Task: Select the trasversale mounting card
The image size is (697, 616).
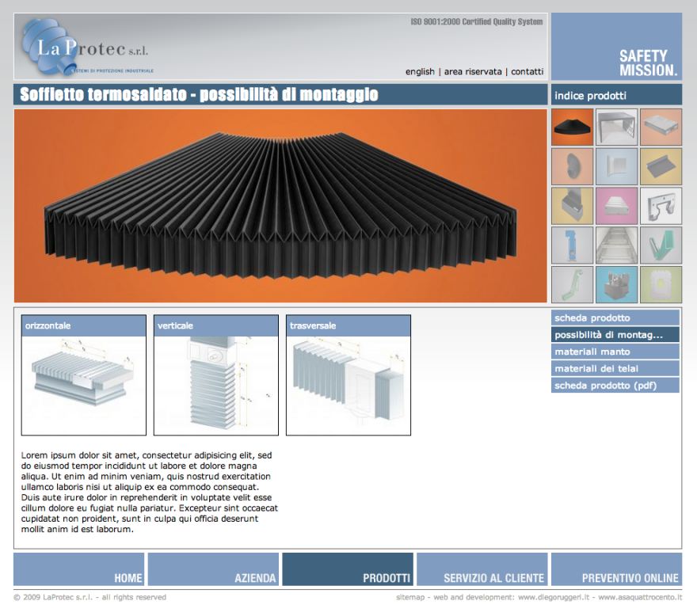Action: tap(348, 375)
